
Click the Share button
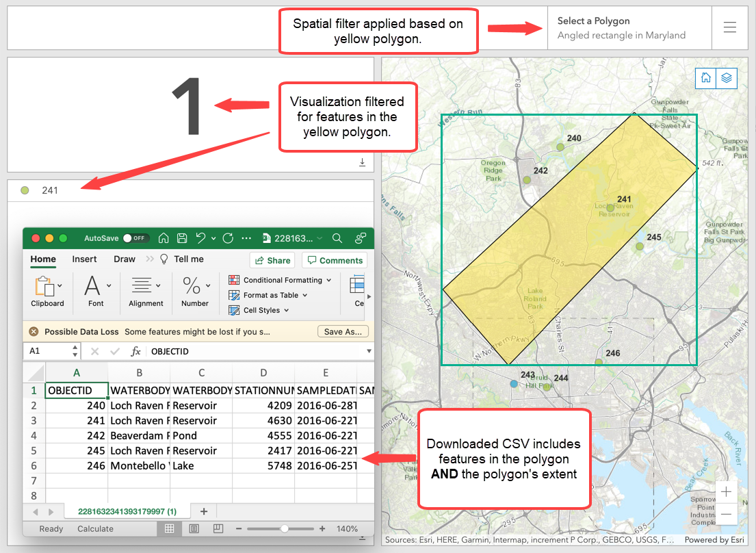[272, 260]
